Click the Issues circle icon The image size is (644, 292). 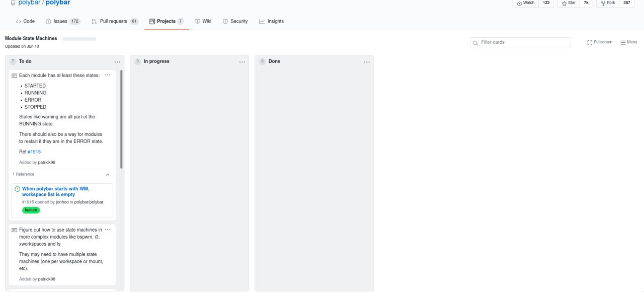[x=48, y=22]
